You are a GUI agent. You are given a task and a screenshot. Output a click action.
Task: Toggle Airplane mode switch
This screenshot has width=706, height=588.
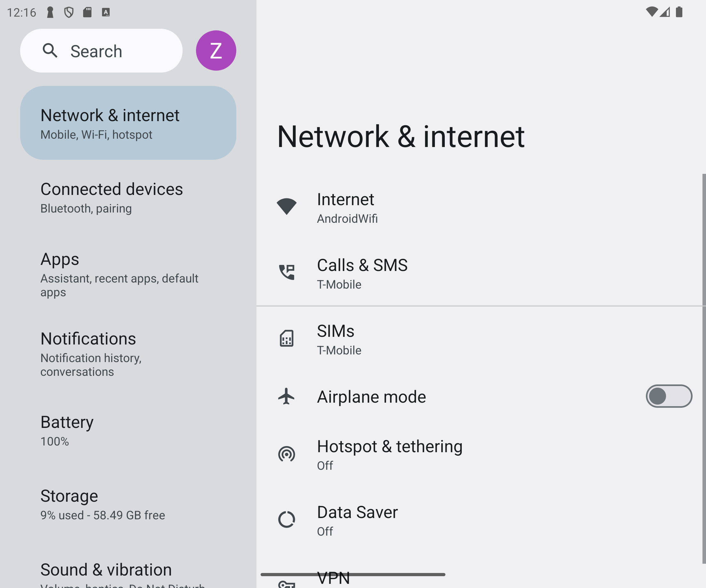pos(669,396)
